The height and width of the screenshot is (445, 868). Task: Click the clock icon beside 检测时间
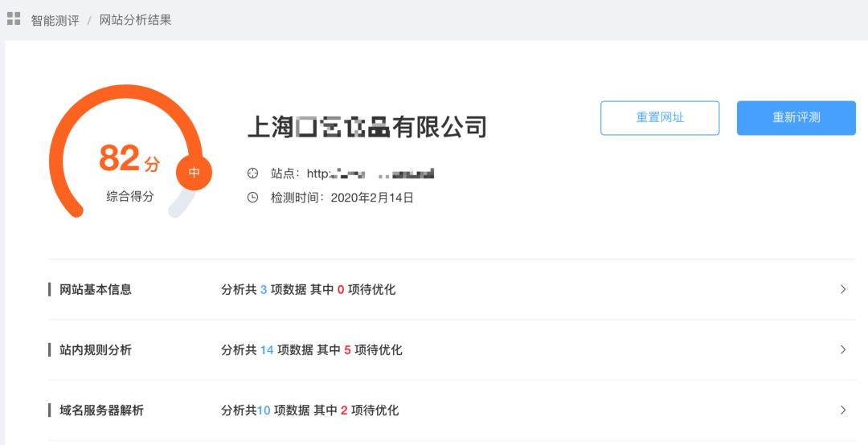tap(252, 198)
